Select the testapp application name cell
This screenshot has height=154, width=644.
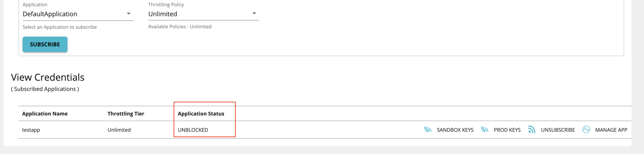coord(31,130)
